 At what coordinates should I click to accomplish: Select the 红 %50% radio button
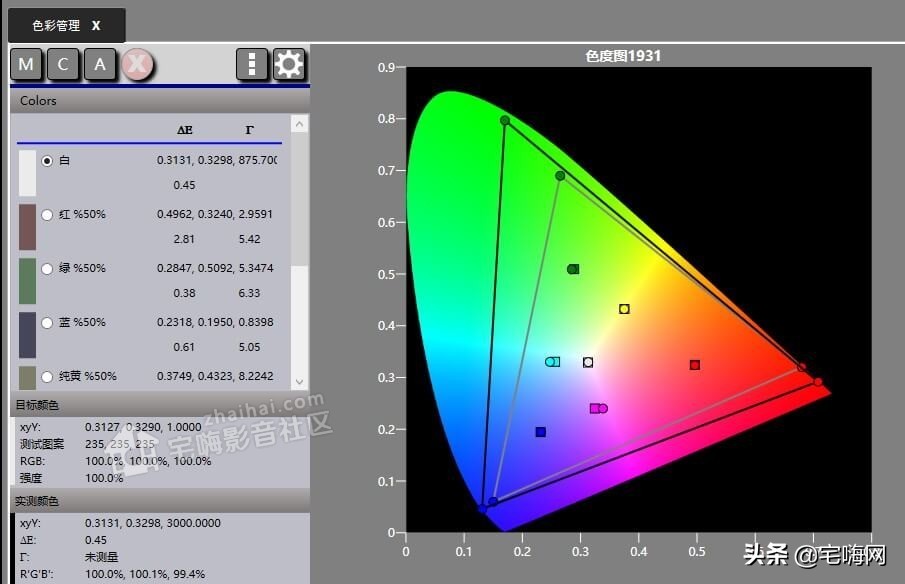click(x=47, y=214)
